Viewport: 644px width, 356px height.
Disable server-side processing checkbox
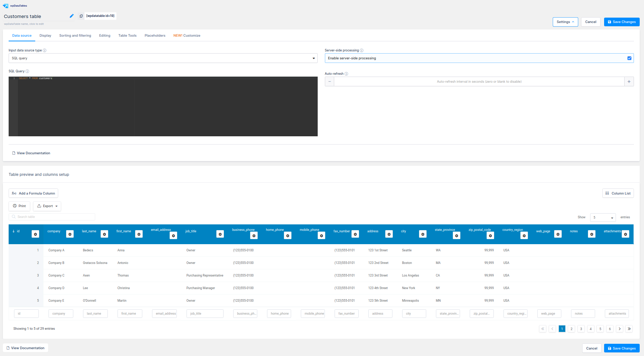(x=629, y=58)
